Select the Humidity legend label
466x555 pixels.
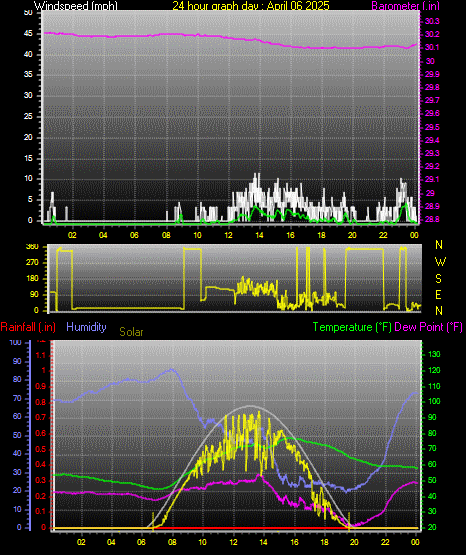(x=86, y=327)
